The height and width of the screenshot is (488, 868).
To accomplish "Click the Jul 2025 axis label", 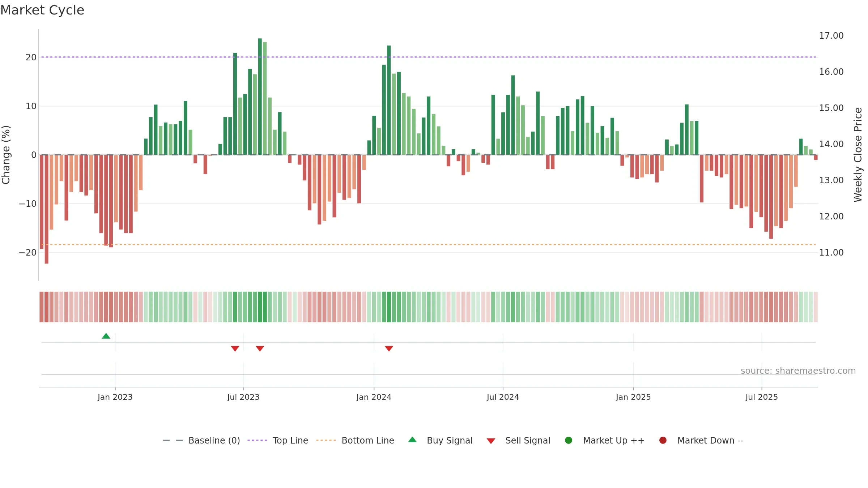I will [762, 397].
